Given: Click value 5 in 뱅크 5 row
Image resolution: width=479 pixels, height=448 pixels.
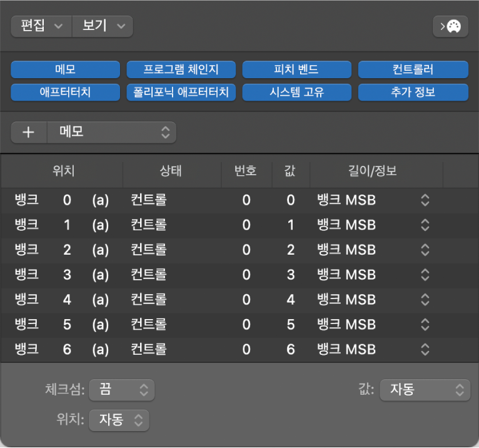Looking at the screenshot, I should (291, 325).
